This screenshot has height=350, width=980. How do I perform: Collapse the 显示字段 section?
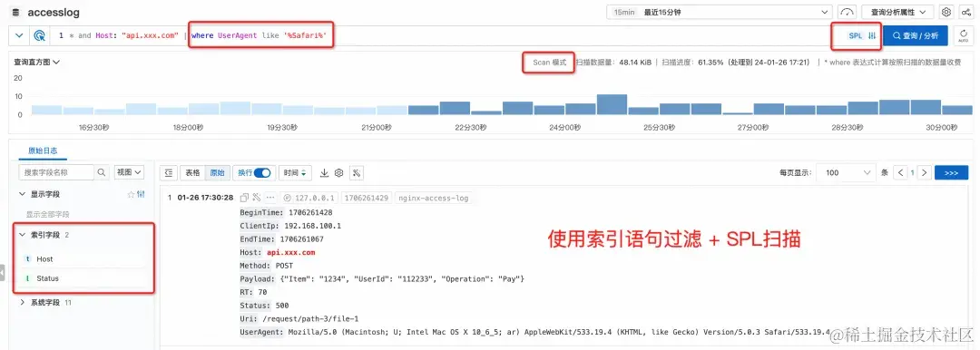[23, 194]
